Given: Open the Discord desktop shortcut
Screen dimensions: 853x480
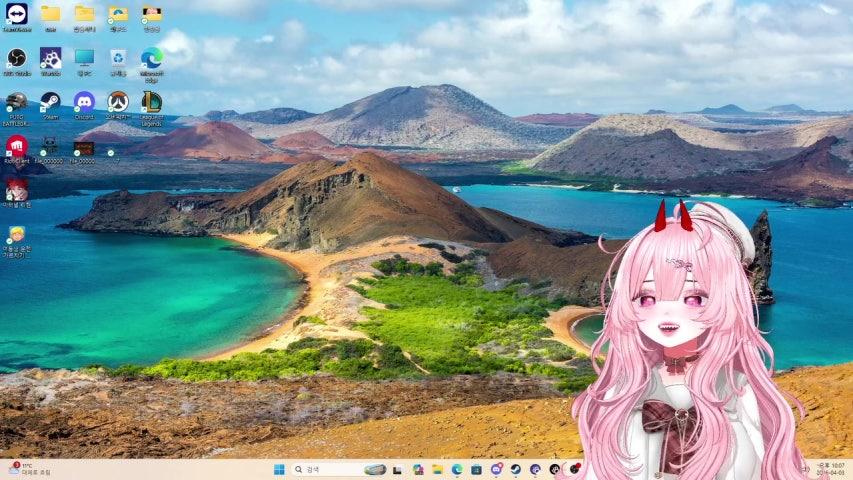Looking at the screenshot, I should click(x=84, y=106).
